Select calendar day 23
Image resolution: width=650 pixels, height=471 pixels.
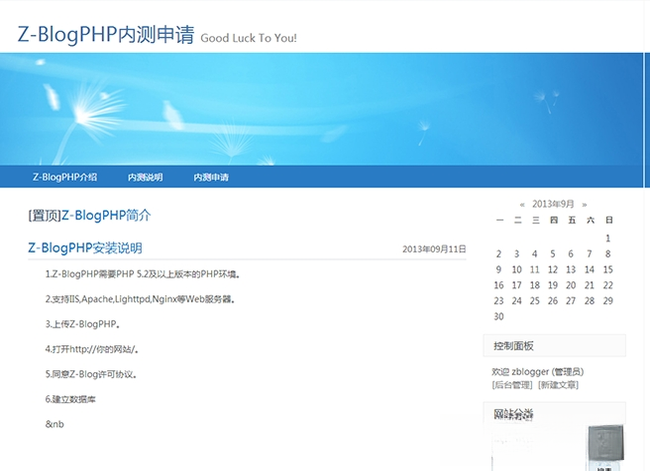(499, 301)
